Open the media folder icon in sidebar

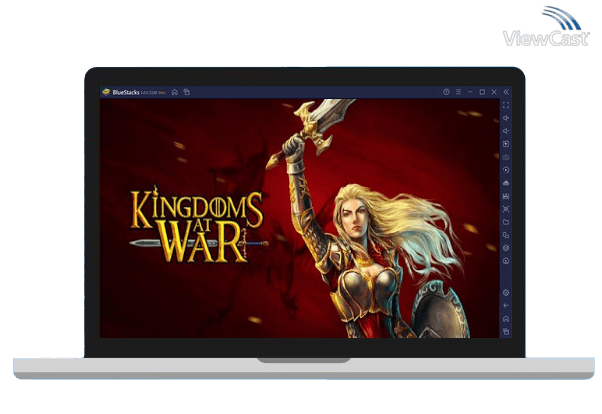(x=506, y=222)
